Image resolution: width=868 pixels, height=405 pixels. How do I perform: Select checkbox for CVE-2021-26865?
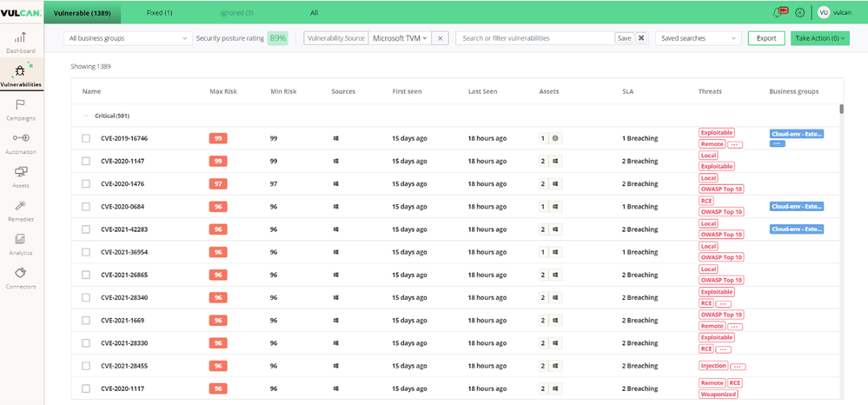pos(86,275)
